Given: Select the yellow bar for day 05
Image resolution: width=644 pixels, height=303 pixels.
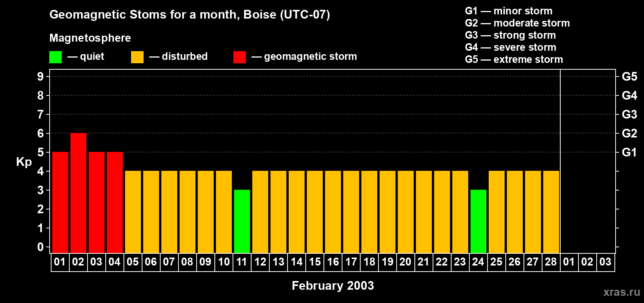Looking at the screenshot, I should tap(133, 212).
